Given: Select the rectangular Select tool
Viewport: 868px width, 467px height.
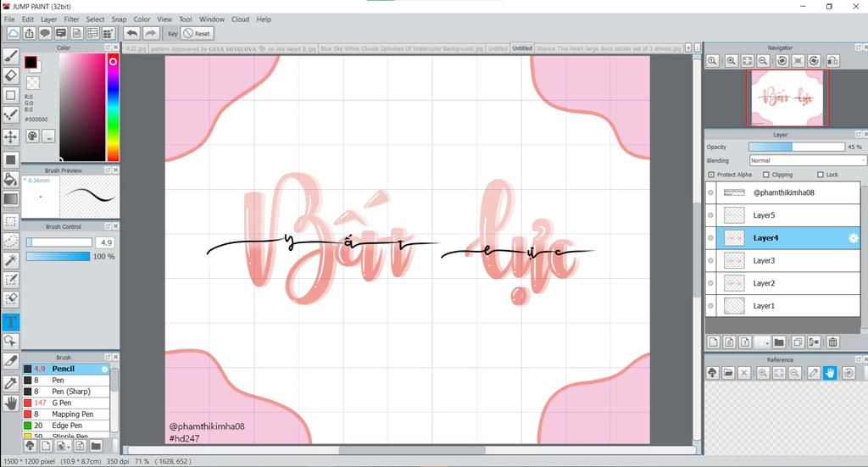Looking at the screenshot, I should 10,222.
